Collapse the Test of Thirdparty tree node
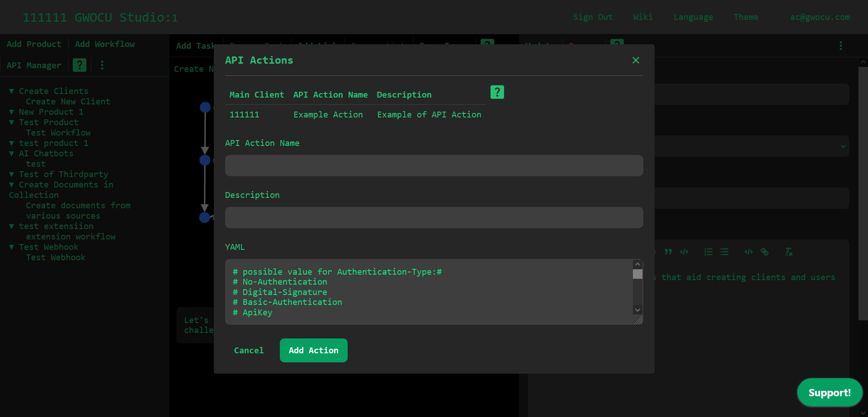Screen dimensions: 868x417 point(12,174)
